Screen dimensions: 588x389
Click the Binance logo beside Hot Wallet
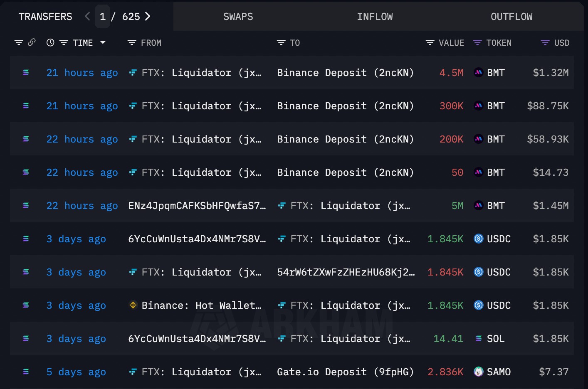pyautogui.click(x=133, y=305)
